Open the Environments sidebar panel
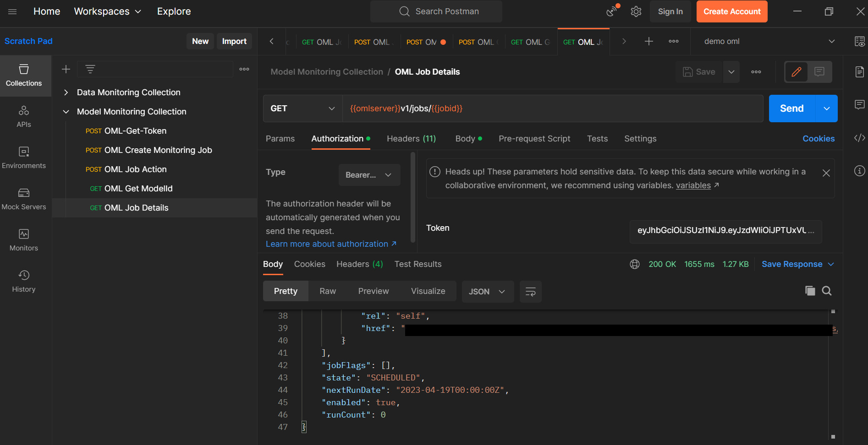Screen dimensions: 868x445 coord(24,157)
